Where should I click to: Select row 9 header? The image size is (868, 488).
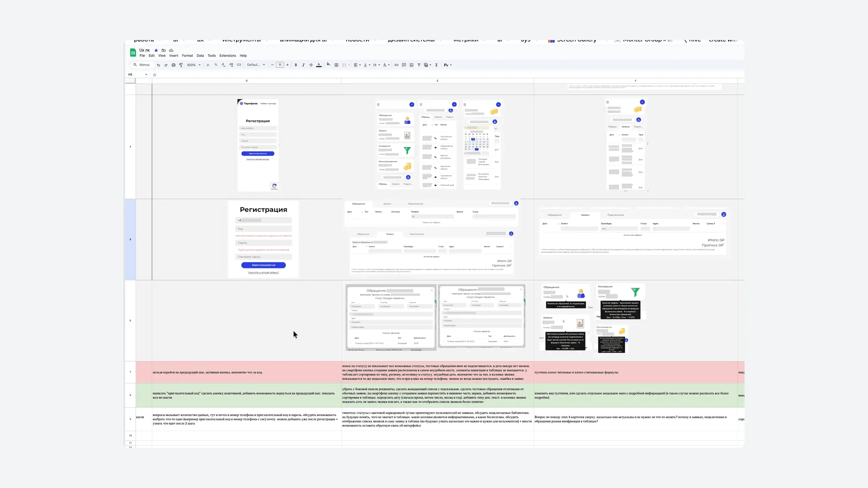(130, 419)
